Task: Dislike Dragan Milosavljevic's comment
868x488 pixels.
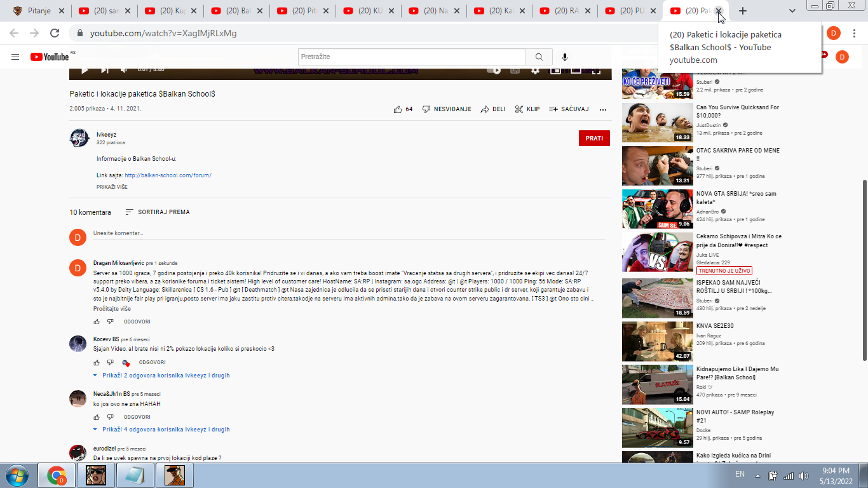Action: pyautogui.click(x=110, y=322)
